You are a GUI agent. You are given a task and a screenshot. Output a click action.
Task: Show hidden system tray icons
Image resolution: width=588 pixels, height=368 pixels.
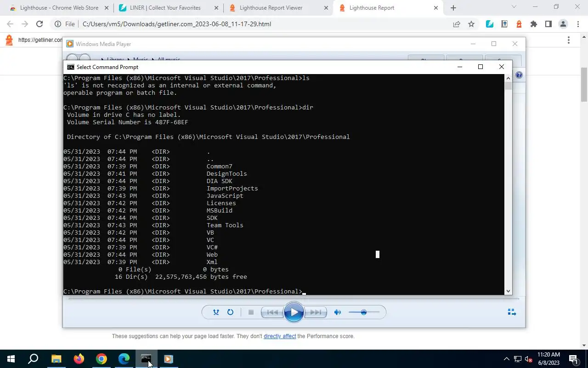pyautogui.click(x=507, y=359)
